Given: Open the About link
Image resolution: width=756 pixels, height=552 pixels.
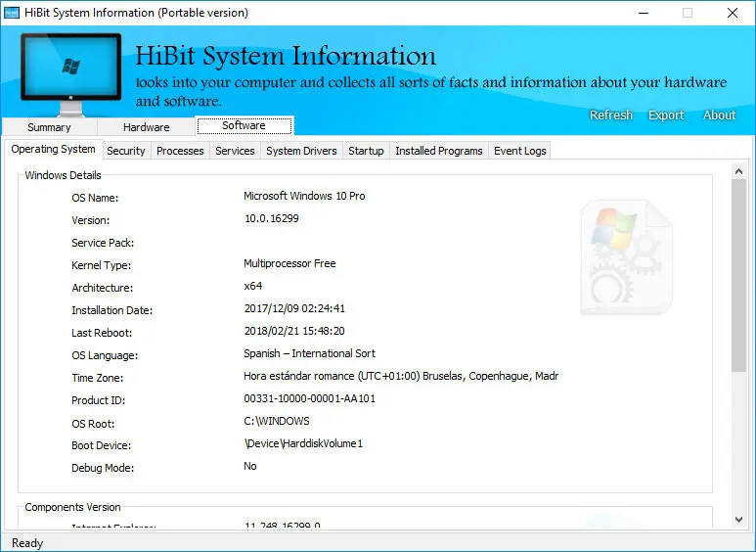Looking at the screenshot, I should (719, 115).
